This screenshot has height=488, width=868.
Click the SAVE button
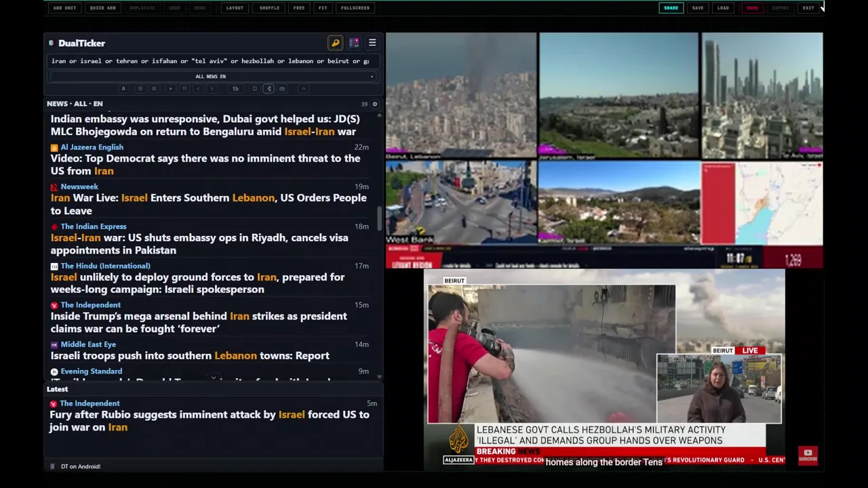tap(698, 7)
